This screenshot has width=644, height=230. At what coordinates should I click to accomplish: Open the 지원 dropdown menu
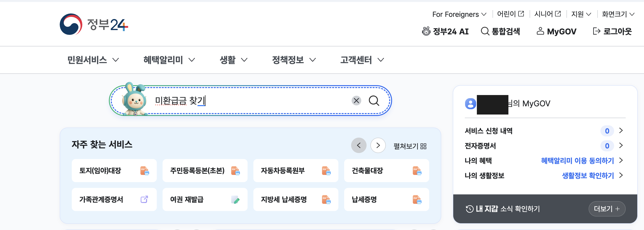581,14
